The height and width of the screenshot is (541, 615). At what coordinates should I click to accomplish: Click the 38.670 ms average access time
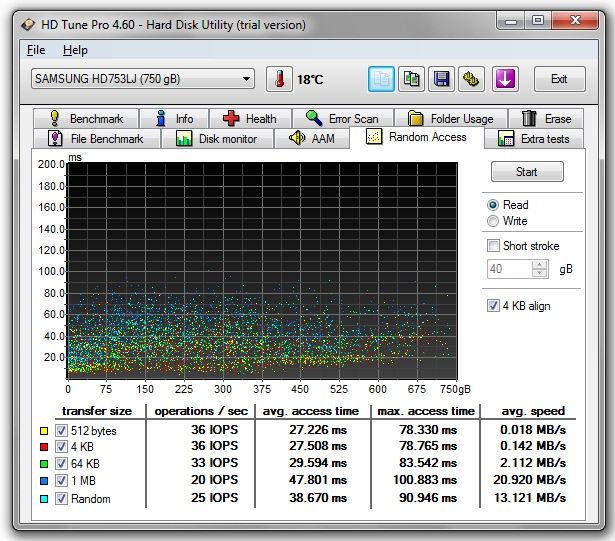318,498
